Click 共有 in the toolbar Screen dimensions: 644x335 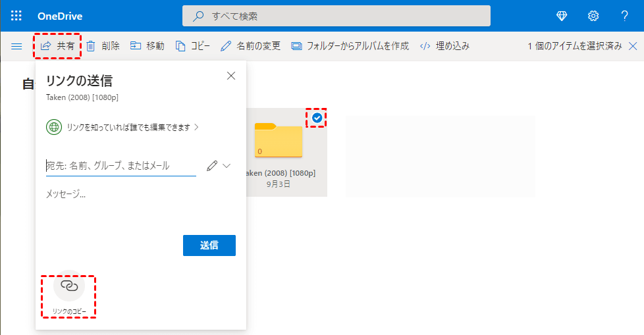pyautogui.click(x=57, y=46)
